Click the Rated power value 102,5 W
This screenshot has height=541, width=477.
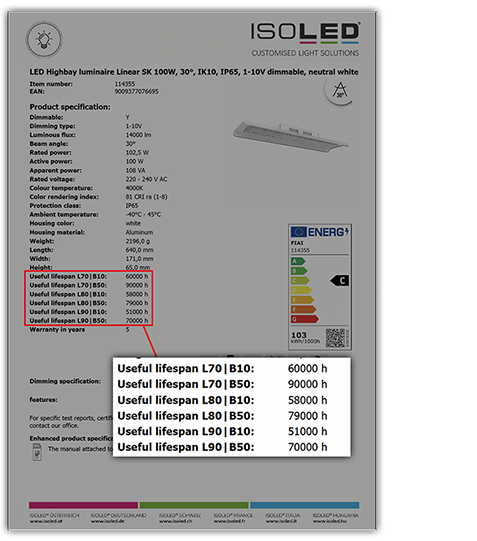pyautogui.click(x=137, y=153)
